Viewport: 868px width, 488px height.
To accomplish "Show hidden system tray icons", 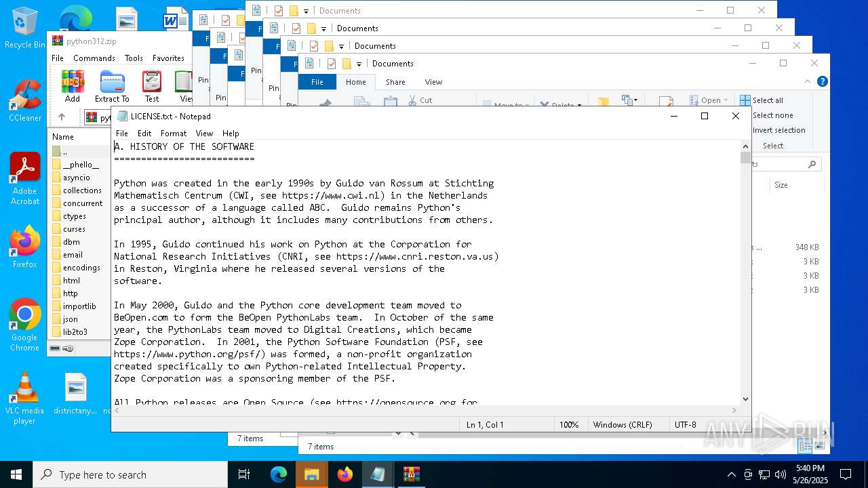I will pyautogui.click(x=731, y=474).
